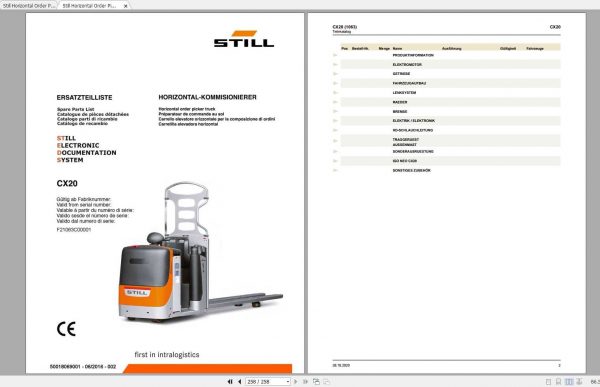Image resolution: width=600 pixels, height=387 pixels.
Task: Click the Pos. column header
Action: point(344,49)
